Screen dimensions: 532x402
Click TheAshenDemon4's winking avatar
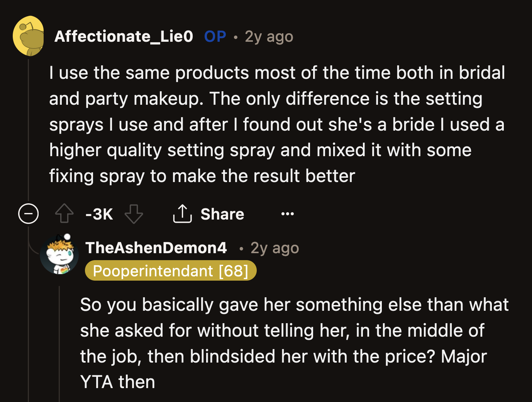click(x=59, y=254)
